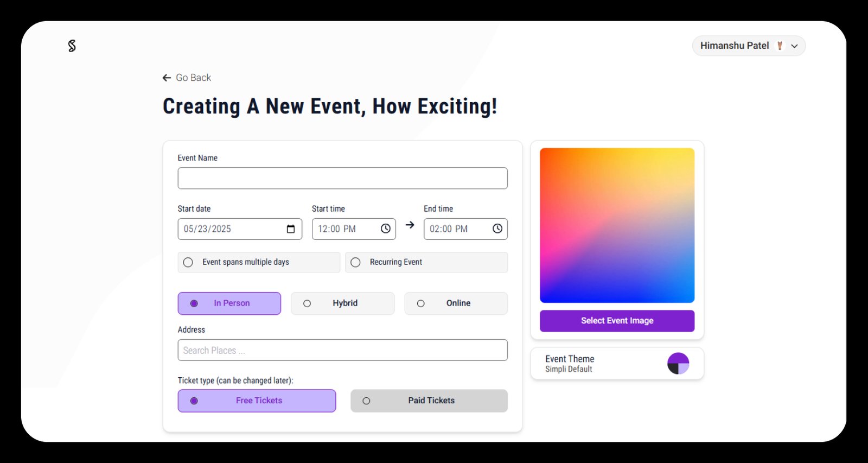Click the arrow between start and end time

(410, 225)
